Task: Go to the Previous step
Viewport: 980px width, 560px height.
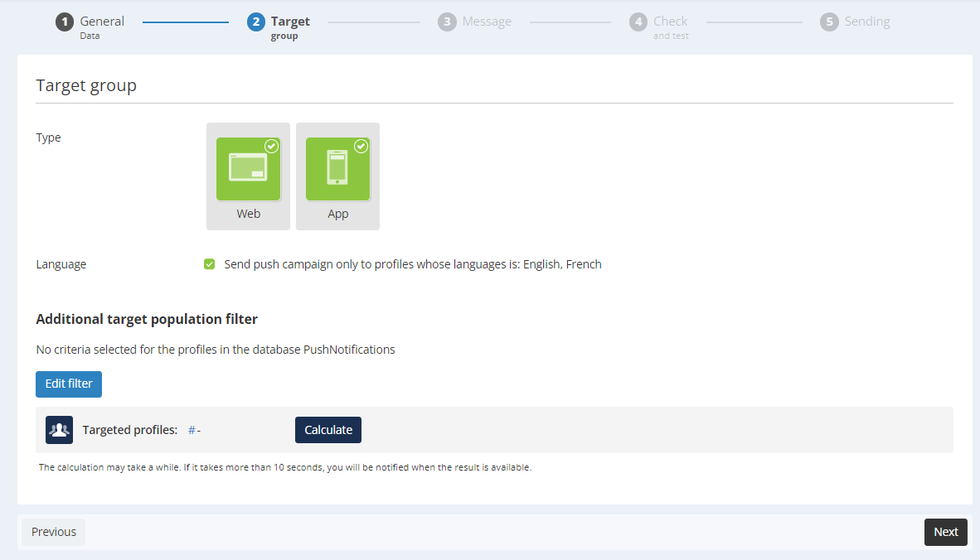Action: (x=54, y=532)
